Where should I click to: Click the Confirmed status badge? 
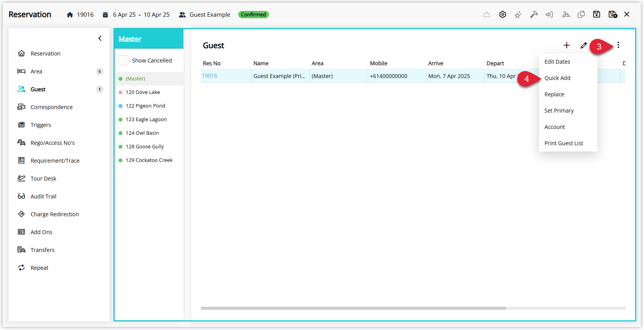(253, 15)
